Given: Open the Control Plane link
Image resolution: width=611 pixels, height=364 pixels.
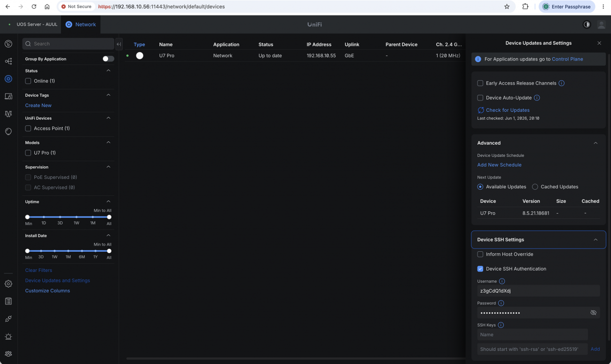Looking at the screenshot, I should coord(567,59).
